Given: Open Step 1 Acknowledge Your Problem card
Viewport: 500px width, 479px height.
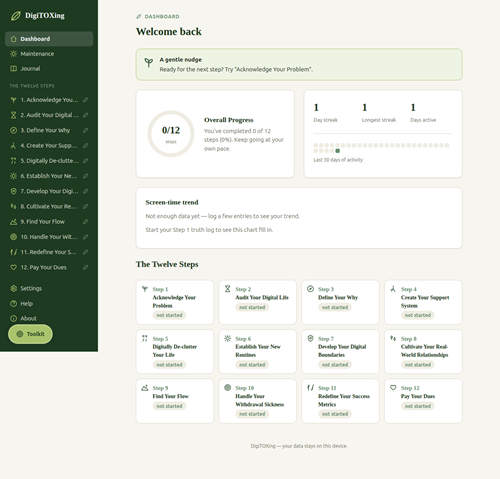Looking at the screenshot, I should [175, 302].
